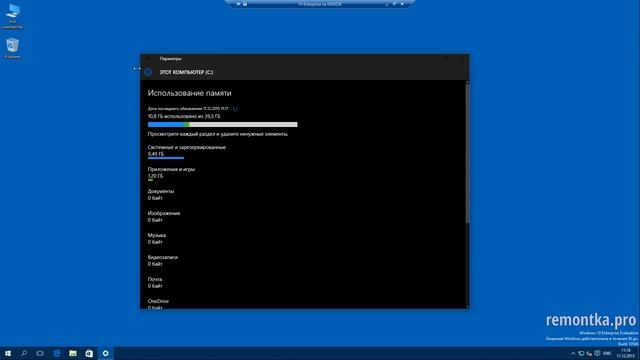Show hidden tray icons chevron
The image size is (640, 360).
click(573, 353)
